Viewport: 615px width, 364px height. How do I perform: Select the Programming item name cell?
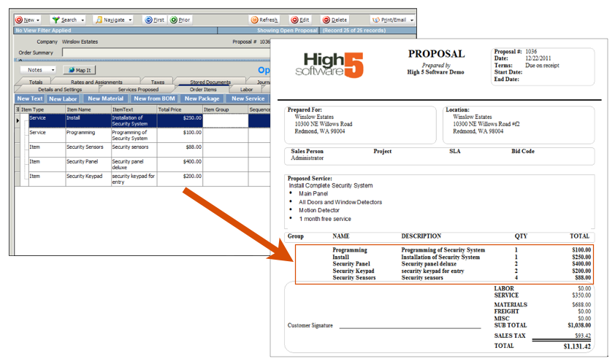(x=88, y=135)
